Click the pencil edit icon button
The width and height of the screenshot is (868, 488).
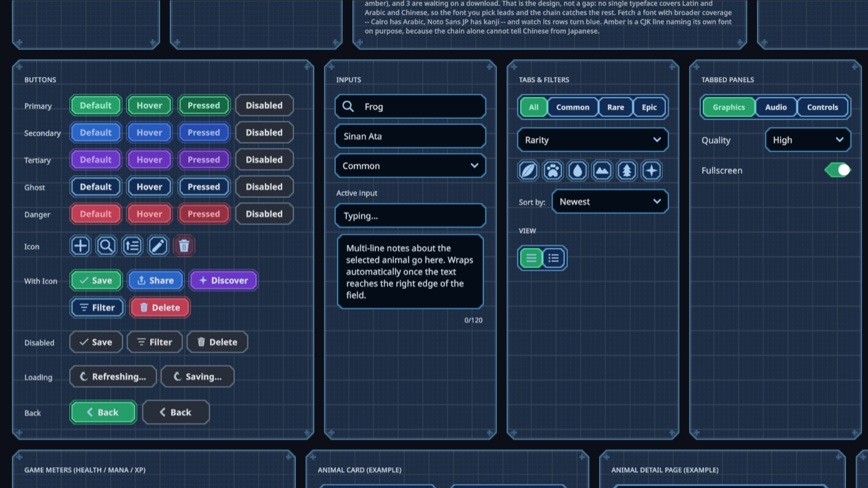point(158,246)
